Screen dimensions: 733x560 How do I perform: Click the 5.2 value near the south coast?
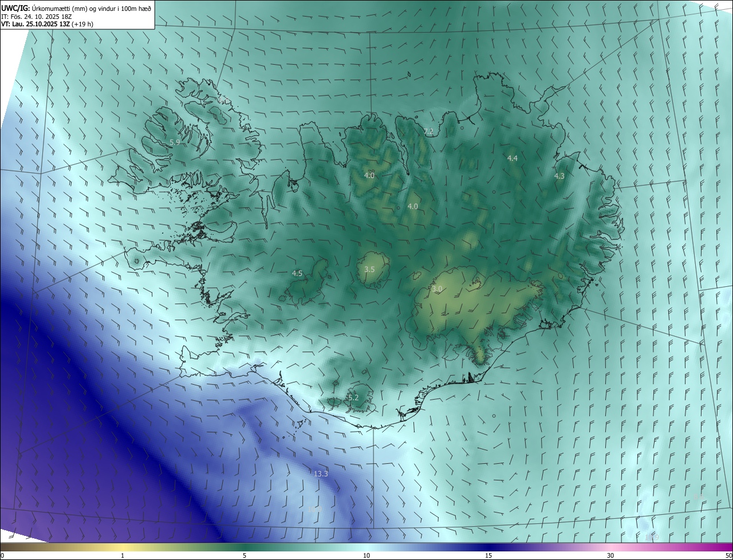coord(353,397)
